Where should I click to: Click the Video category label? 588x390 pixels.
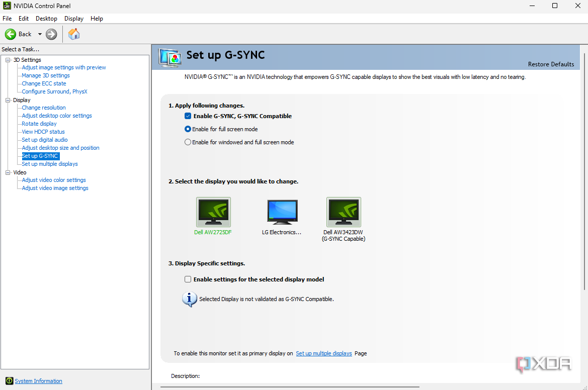click(x=20, y=172)
